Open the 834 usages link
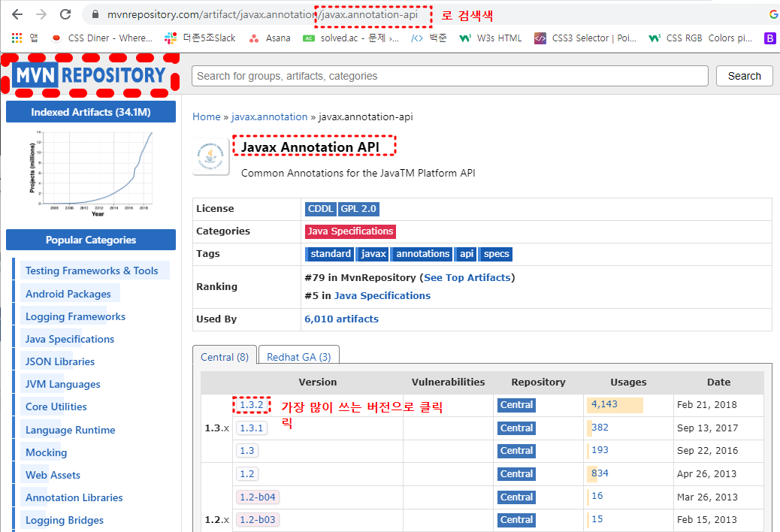 click(600, 473)
